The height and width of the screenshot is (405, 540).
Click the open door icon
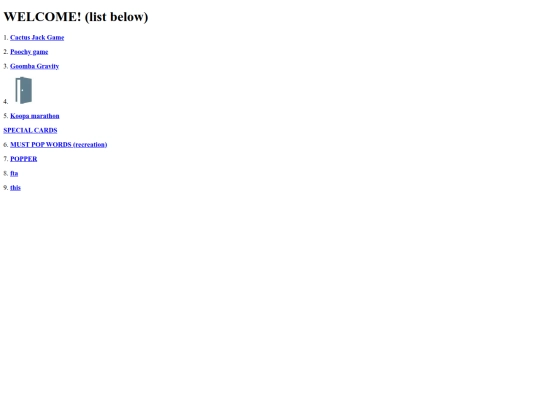[23, 90]
